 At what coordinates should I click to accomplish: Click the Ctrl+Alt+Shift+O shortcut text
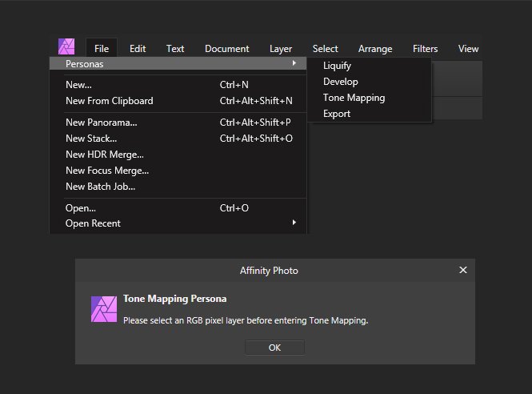(256, 139)
